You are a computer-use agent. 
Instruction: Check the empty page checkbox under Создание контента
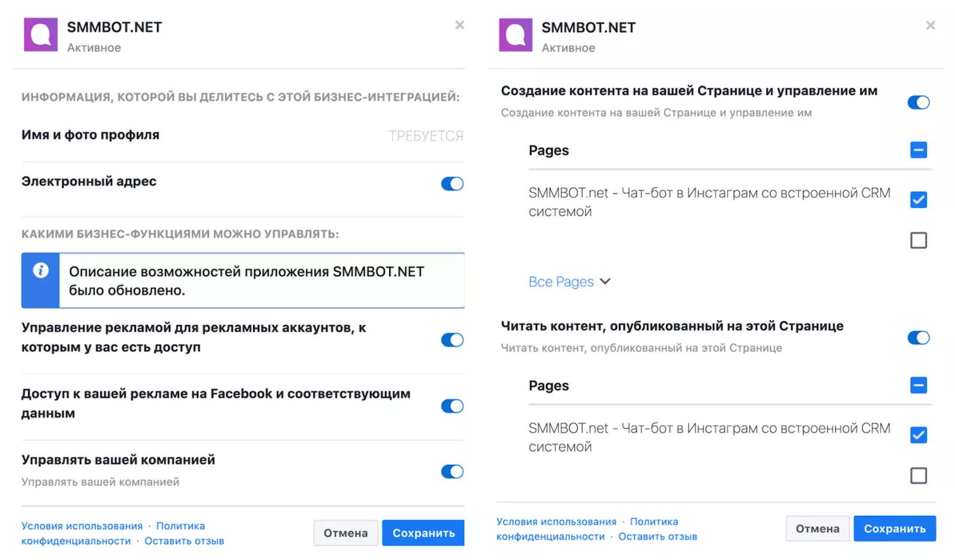click(x=919, y=240)
